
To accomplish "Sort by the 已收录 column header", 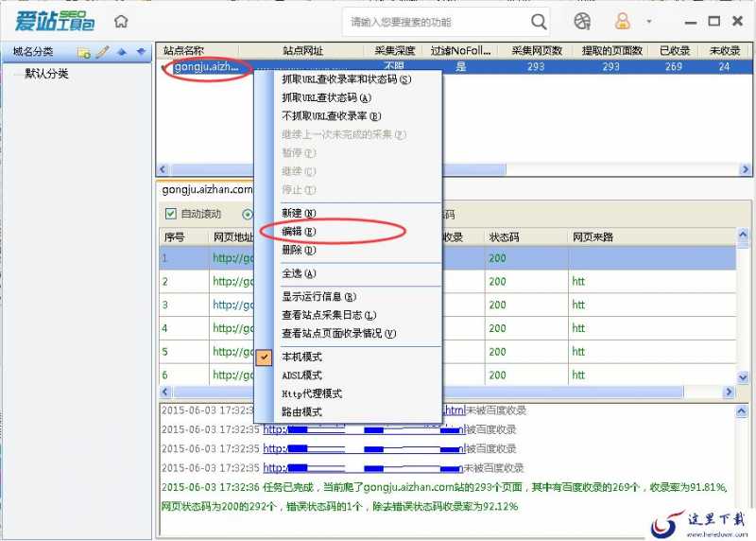I will coord(674,50).
